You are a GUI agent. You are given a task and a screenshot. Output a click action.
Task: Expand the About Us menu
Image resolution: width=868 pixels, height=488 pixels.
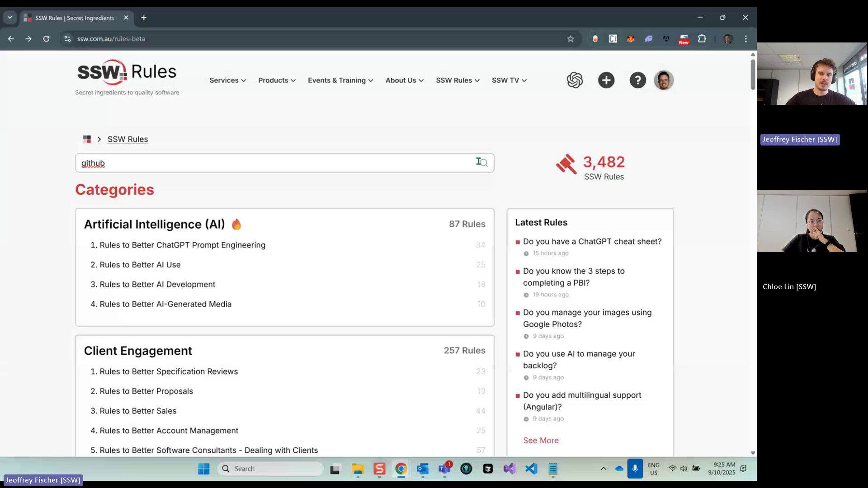pyautogui.click(x=404, y=80)
